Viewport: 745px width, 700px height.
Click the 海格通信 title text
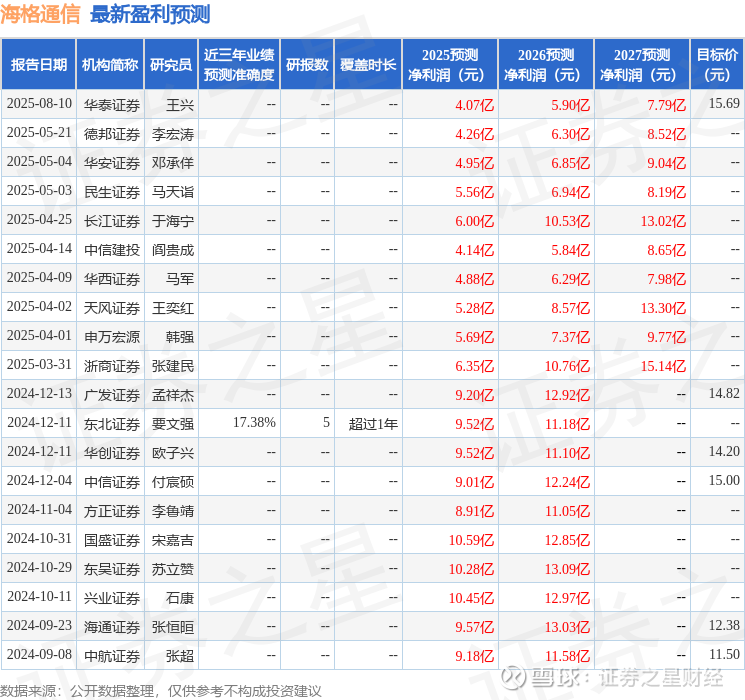pos(40,14)
